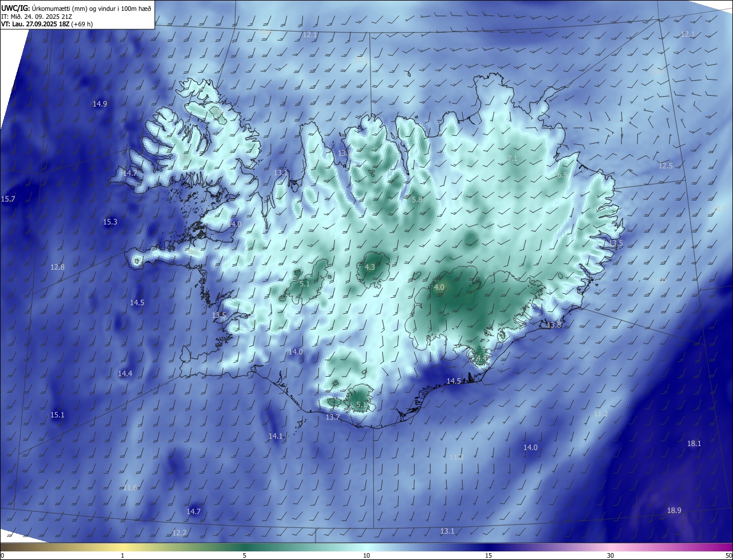The width and height of the screenshot is (733, 560).
Task: Click the 14.9 value northwest of Iceland
Action: pyautogui.click(x=100, y=104)
